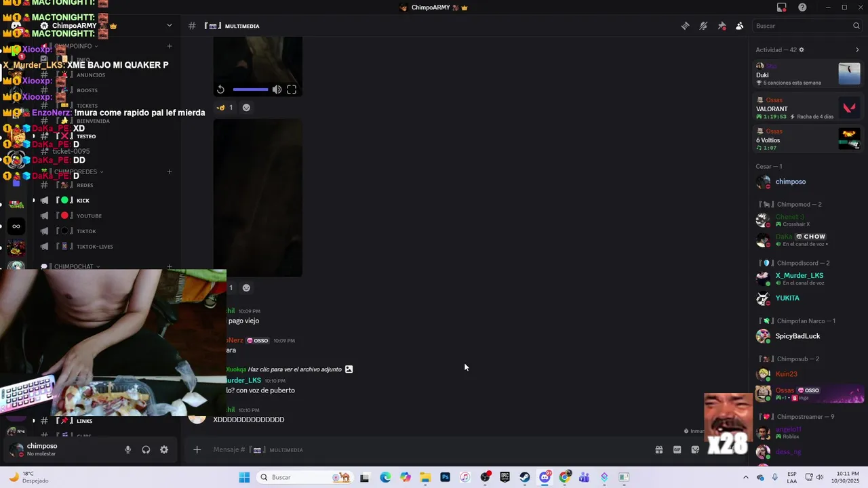Open SpicyBadLuck member profile

coord(808,336)
